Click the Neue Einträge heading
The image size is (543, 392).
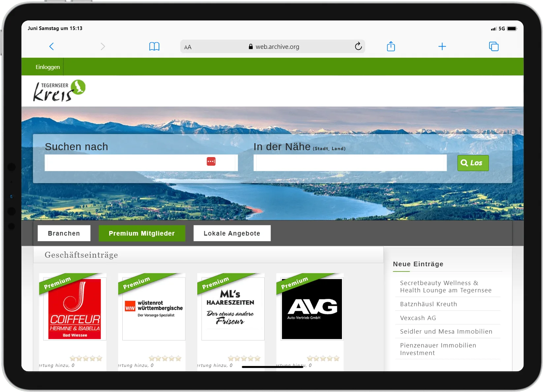click(x=418, y=264)
